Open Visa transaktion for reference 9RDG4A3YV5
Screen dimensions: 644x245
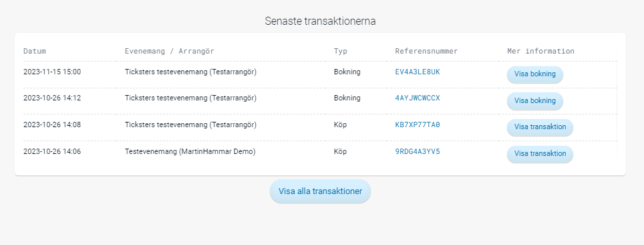point(540,154)
